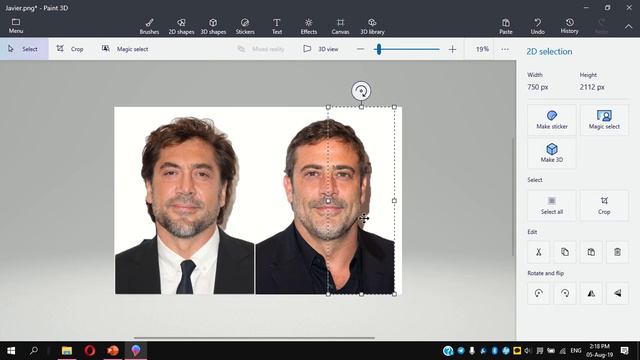Click Magic select in side panel
This screenshot has height=360, width=640.
(x=604, y=120)
